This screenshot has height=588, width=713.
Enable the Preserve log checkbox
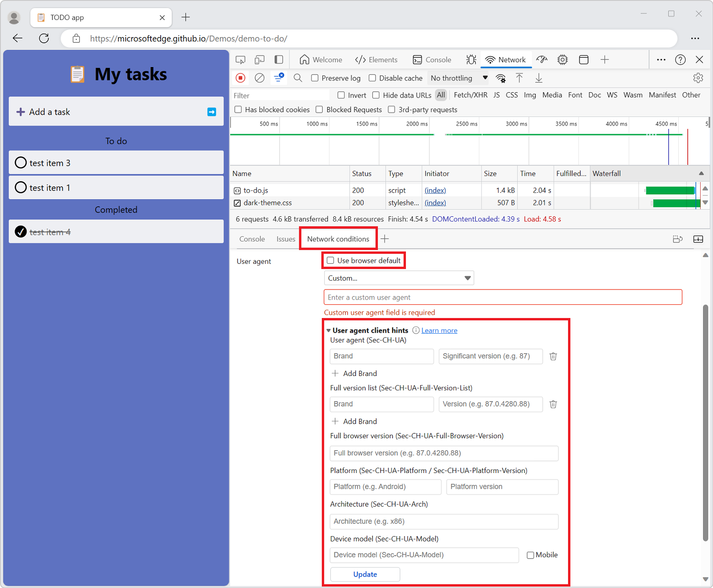point(315,77)
